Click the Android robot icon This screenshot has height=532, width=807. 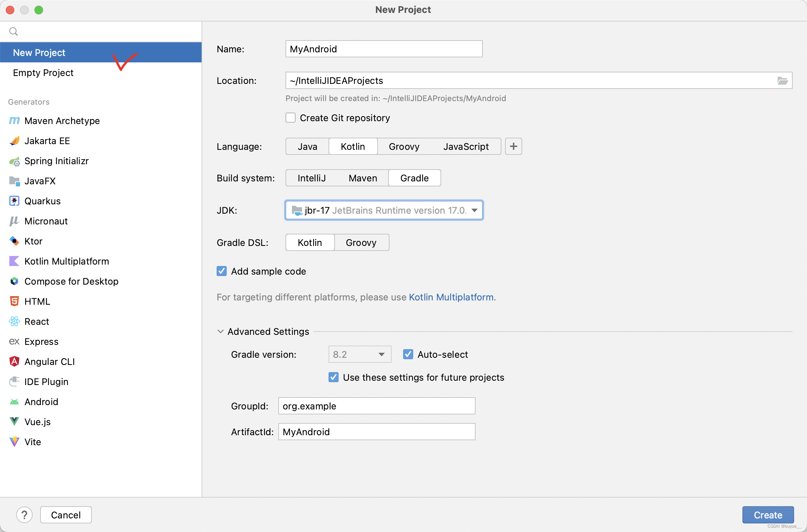coord(14,402)
